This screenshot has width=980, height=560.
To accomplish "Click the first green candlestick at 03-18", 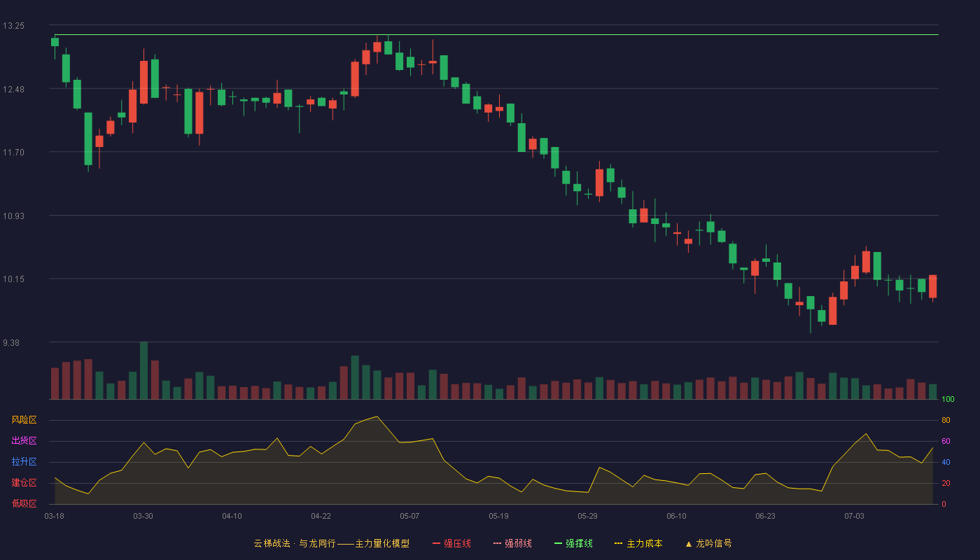I will coord(55,42).
